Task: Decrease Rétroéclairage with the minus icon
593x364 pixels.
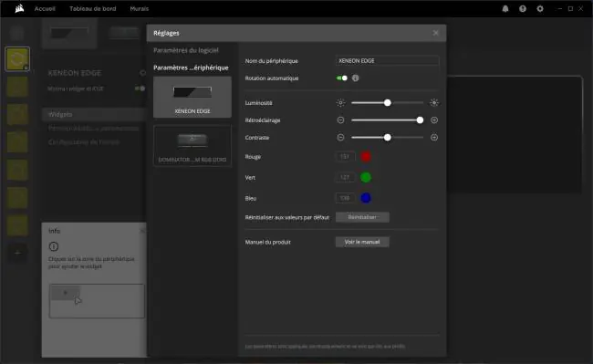Action: (340, 120)
